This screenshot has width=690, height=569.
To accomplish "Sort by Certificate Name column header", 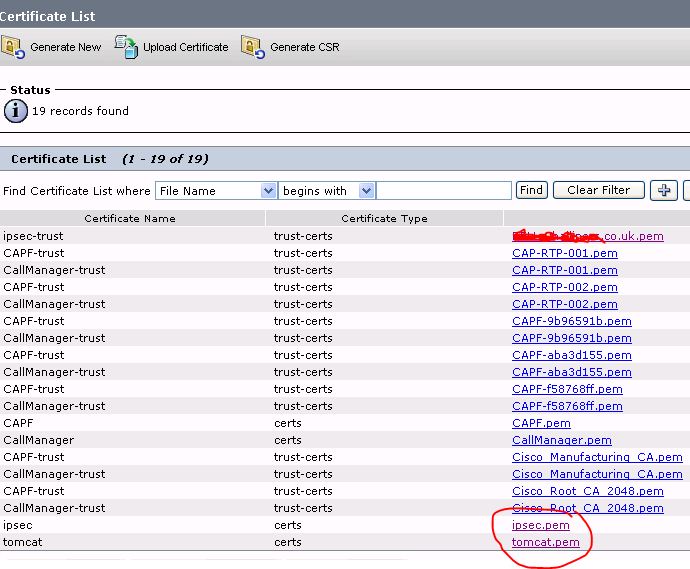I will (130, 218).
